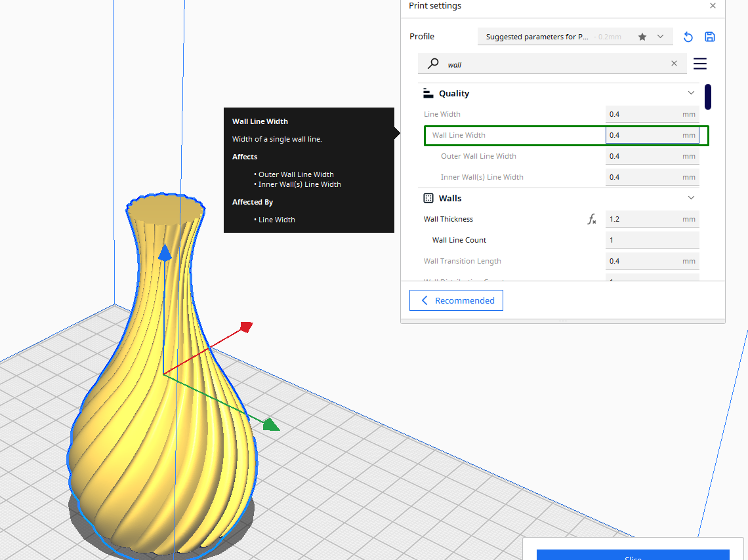Collapse the Walls settings section
748x560 pixels.
point(690,197)
